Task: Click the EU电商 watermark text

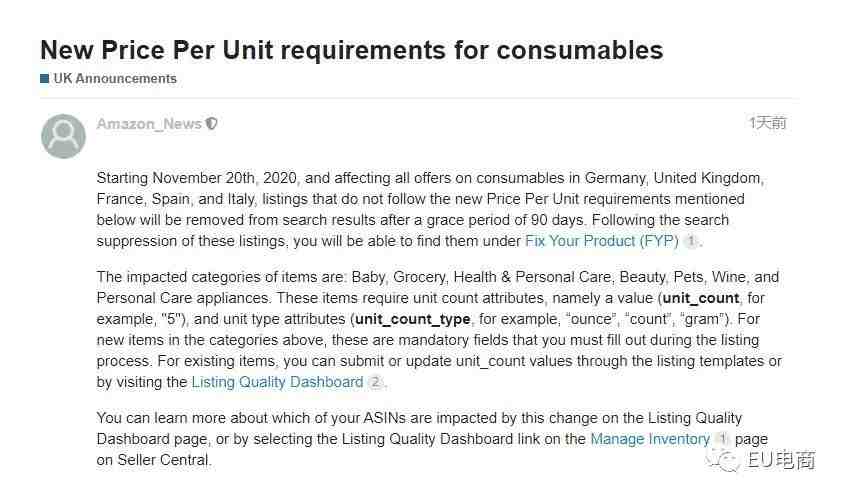Action: tap(781, 460)
